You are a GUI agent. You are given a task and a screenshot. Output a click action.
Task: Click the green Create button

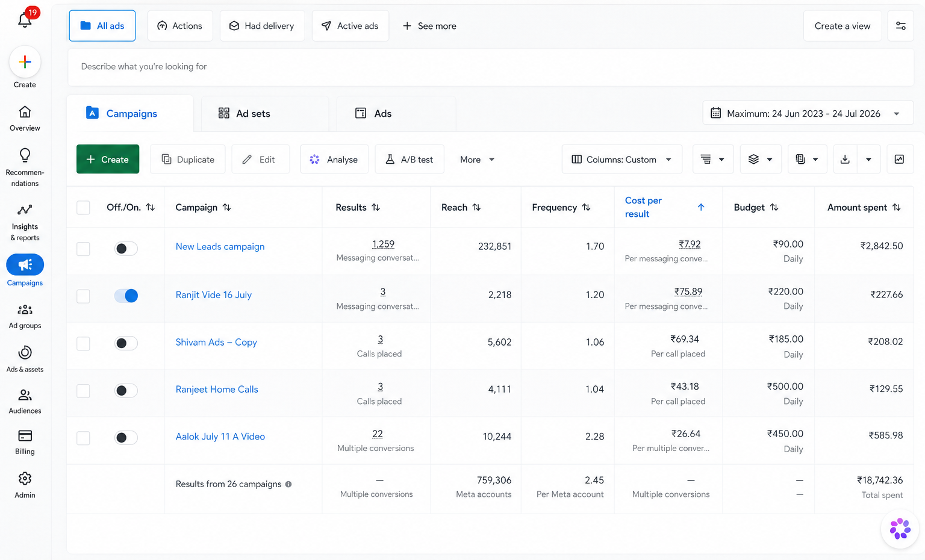point(108,160)
